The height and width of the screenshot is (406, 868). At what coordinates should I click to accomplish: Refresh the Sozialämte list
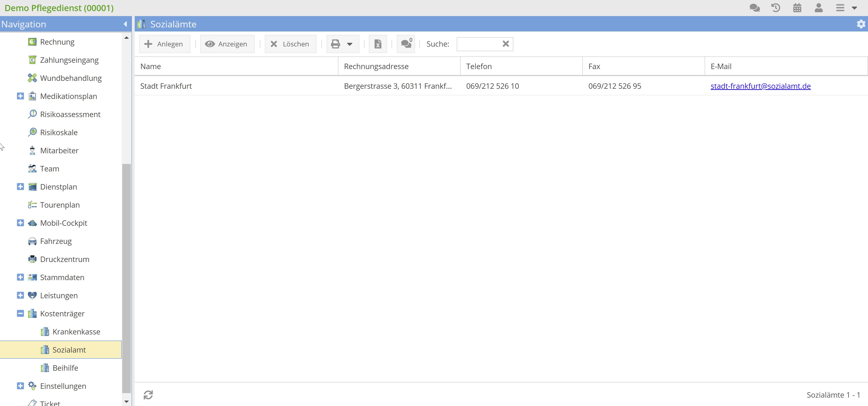tap(148, 394)
